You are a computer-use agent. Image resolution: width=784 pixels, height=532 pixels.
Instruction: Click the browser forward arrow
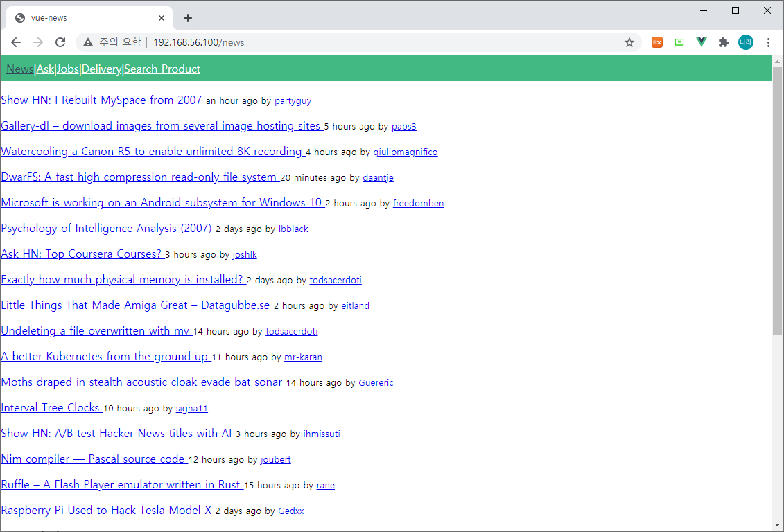click(38, 42)
